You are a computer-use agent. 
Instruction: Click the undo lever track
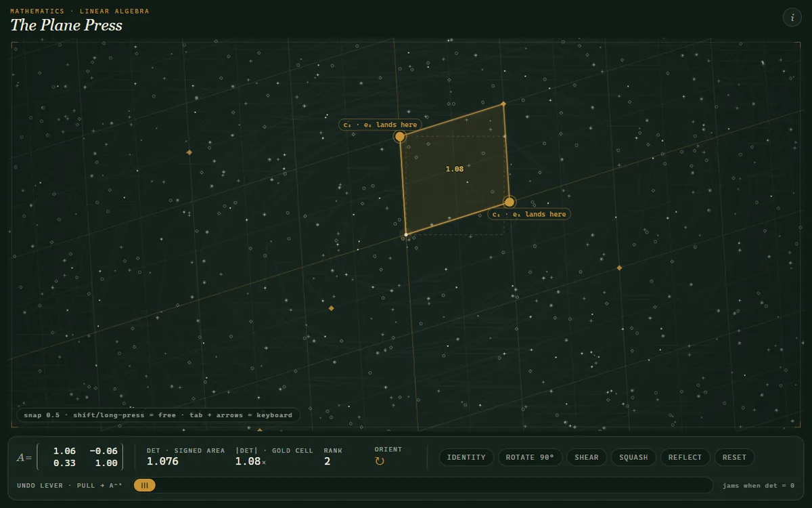[423, 485]
